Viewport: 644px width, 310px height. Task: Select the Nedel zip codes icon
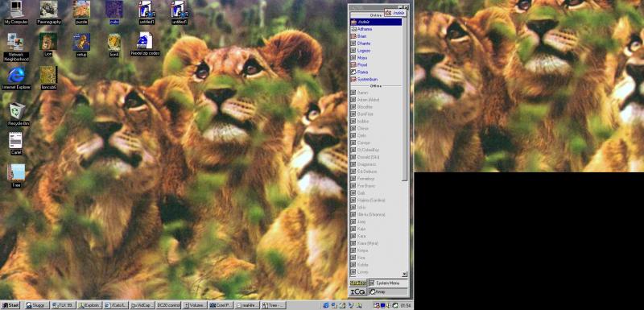click(x=145, y=44)
